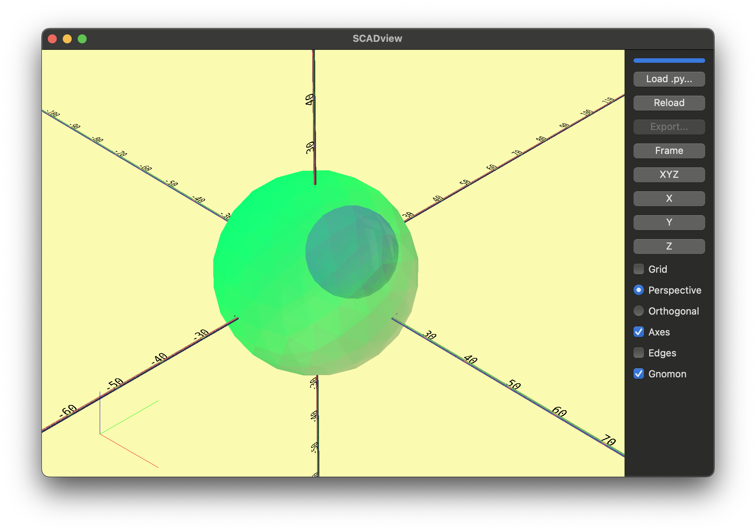Click Frame to fit the model
This screenshot has height=532, width=756.
669,151
